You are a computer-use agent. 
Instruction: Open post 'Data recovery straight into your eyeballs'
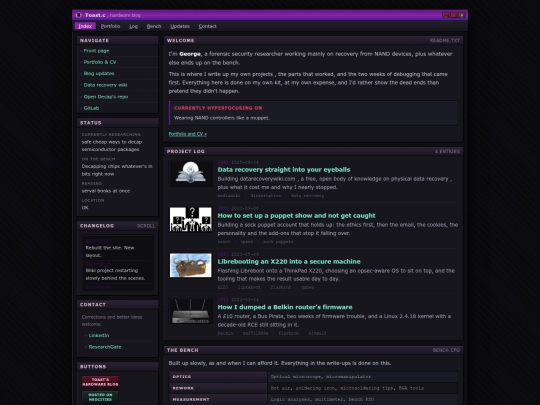click(x=284, y=169)
